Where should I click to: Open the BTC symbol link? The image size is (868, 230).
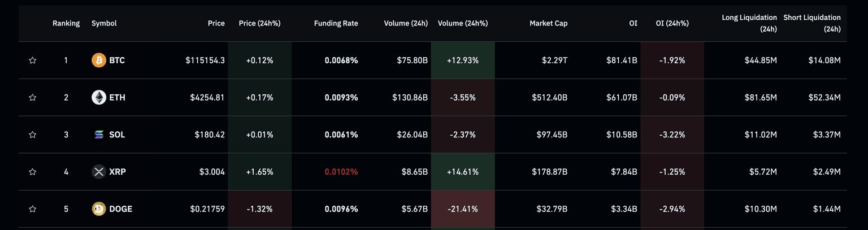[117, 60]
